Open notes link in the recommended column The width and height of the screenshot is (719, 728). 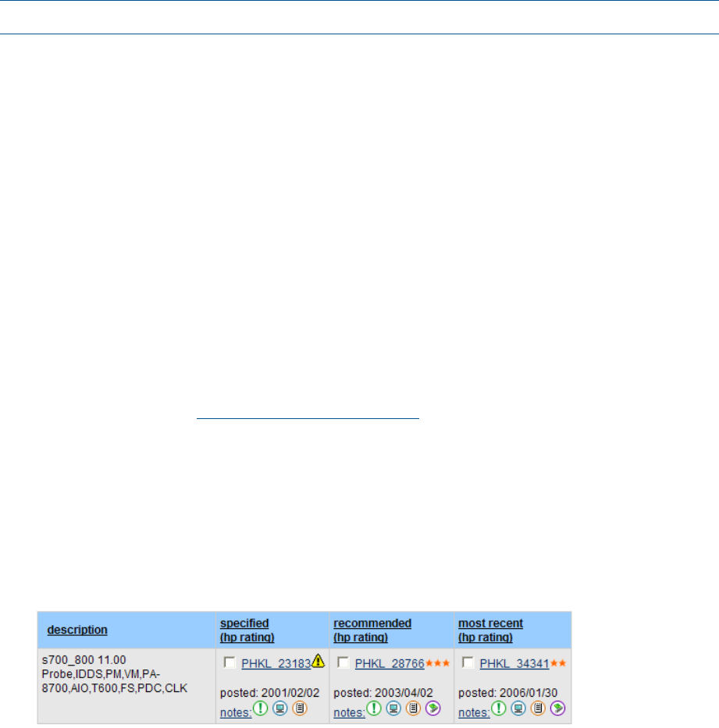(x=349, y=712)
